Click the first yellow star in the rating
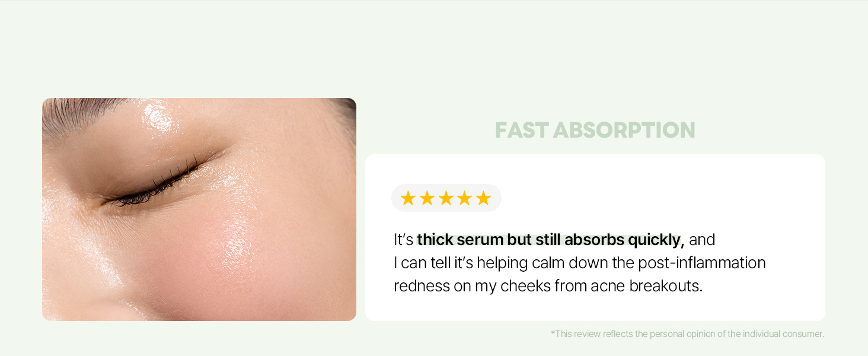Image resolution: width=868 pixels, height=356 pixels. pos(408,198)
